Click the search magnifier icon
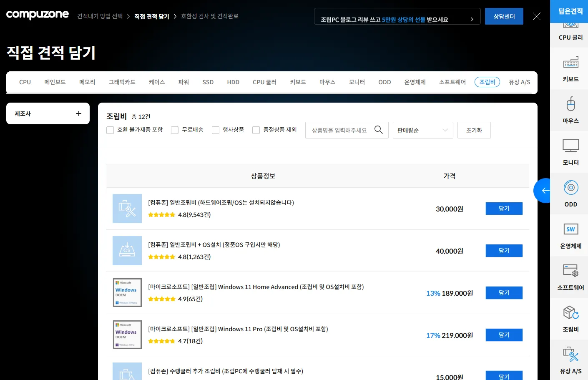The height and width of the screenshot is (380, 588). 379,130
